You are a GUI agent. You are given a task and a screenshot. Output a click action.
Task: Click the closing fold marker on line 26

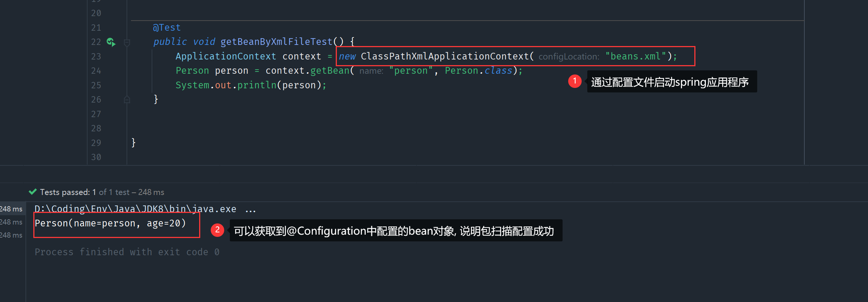coord(127,100)
